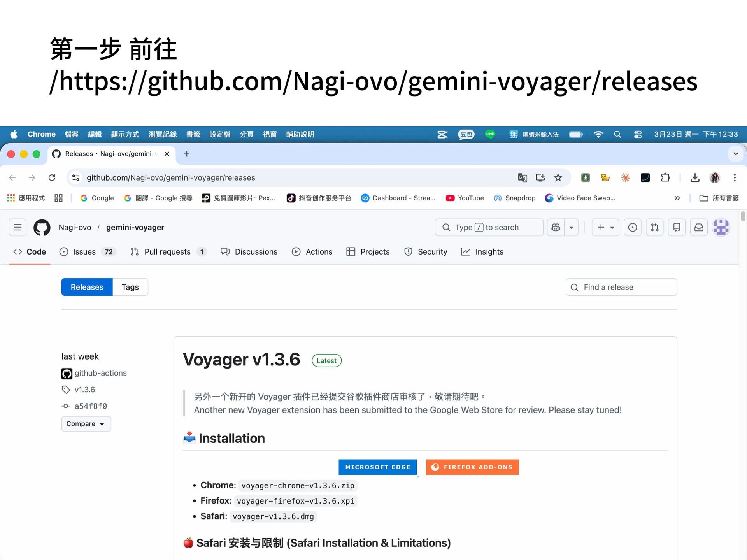This screenshot has height=560, width=747.
Task: Click the Microsoft Edge badge button
Action: pos(377,467)
